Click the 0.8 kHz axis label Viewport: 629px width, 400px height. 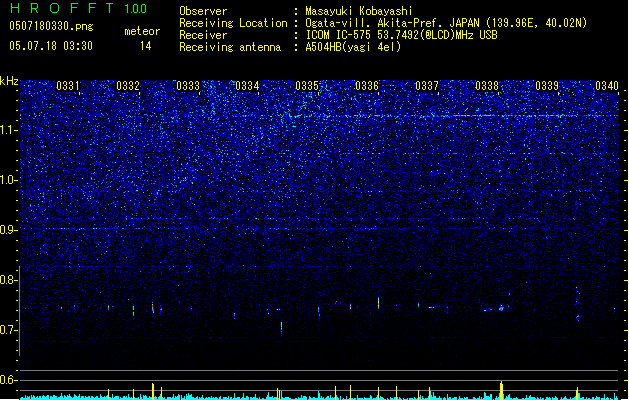click(8, 280)
